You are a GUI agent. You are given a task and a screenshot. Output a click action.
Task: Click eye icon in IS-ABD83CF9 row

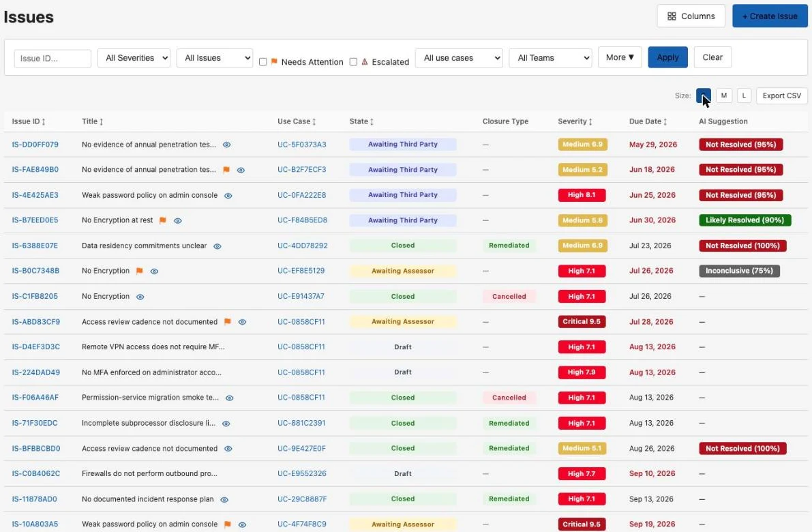click(242, 322)
